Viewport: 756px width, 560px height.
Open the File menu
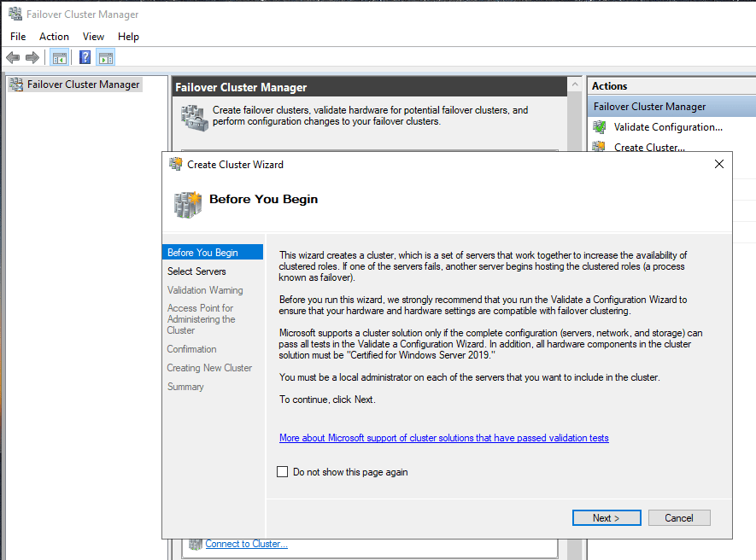point(18,37)
